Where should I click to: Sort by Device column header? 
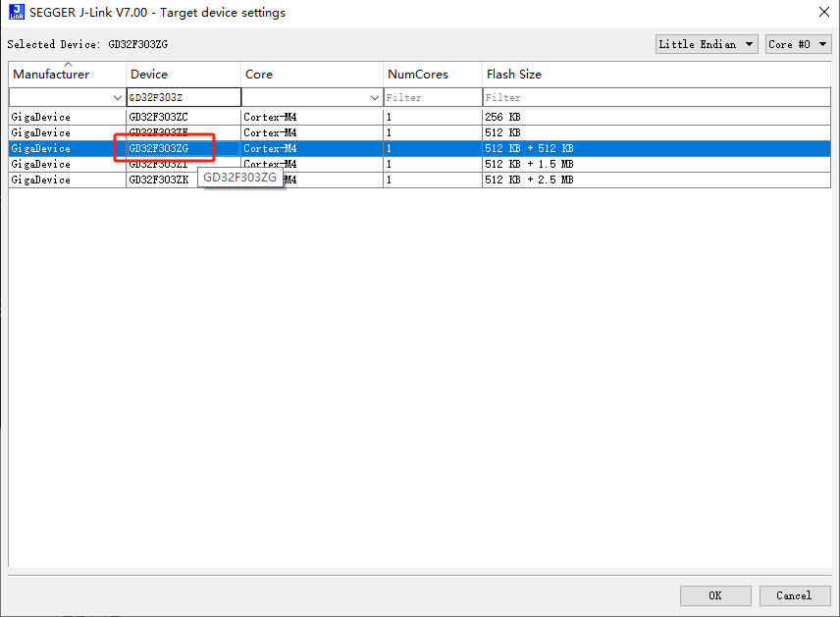click(x=184, y=75)
